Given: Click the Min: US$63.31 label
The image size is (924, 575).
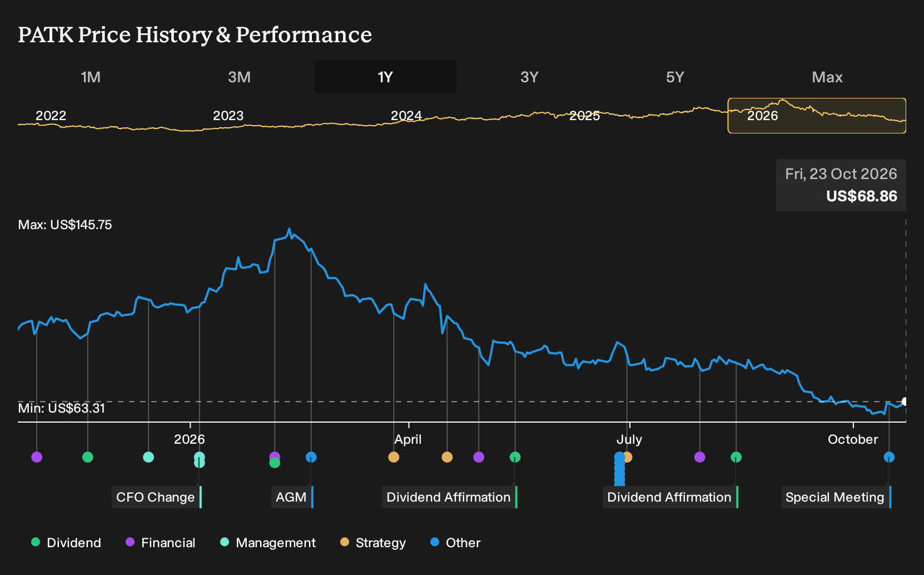Looking at the screenshot, I should click(62, 408).
